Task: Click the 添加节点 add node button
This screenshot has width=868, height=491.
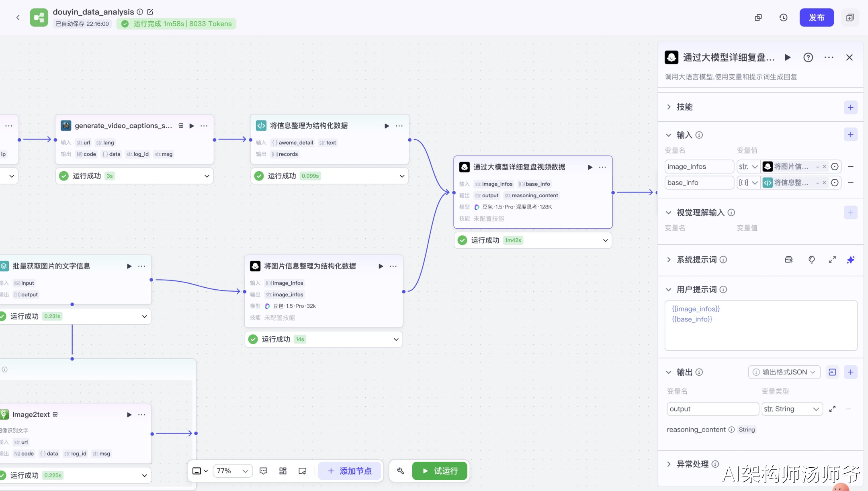Action: click(x=349, y=471)
